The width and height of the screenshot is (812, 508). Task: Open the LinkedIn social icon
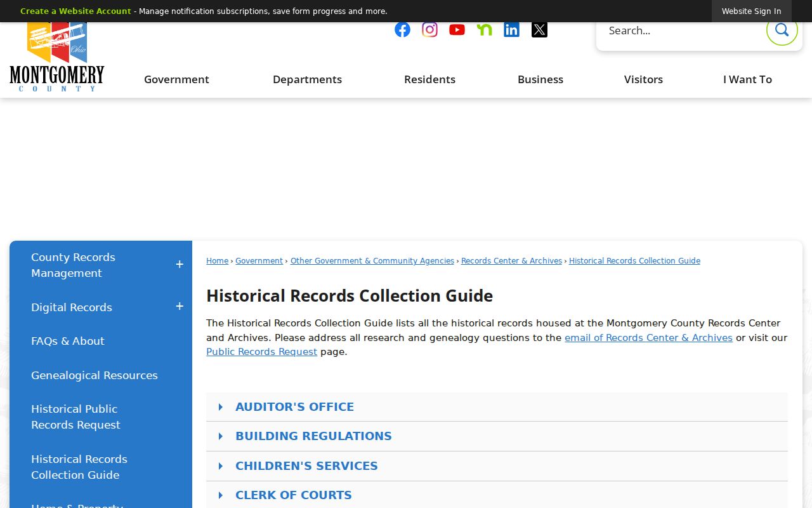[x=511, y=30]
